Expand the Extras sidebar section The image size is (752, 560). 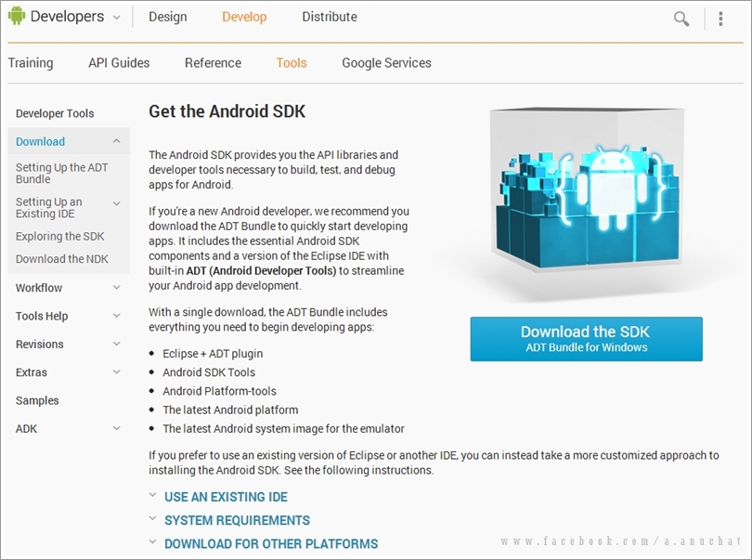click(x=117, y=371)
